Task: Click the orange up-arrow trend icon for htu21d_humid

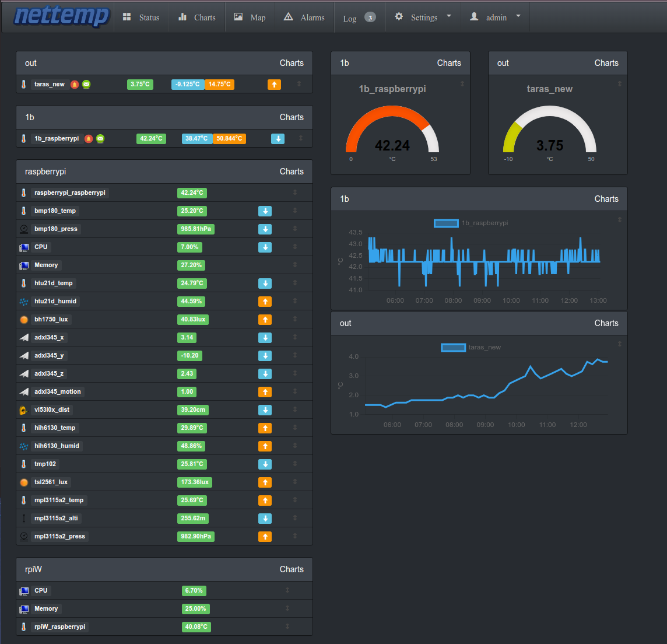Action: pyautogui.click(x=265, y=302)
